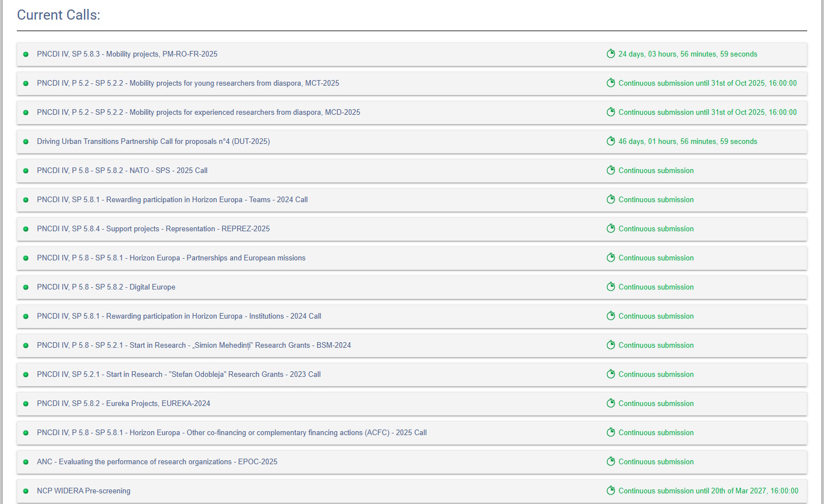Image resolution: width=824 pixels, height=504 pixels.
Task: Click the timer icon beside the PM-RO-FR-2025 countdown
Action: pos(611,54)
